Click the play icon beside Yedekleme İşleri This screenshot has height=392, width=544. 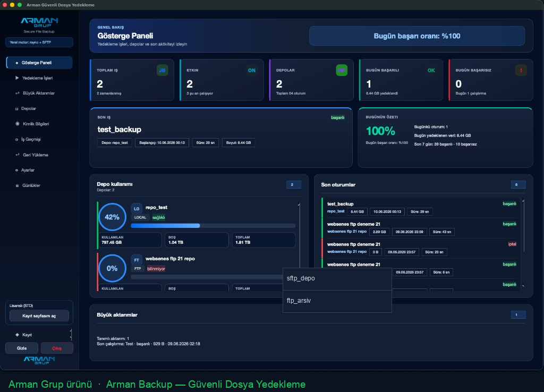17,78
